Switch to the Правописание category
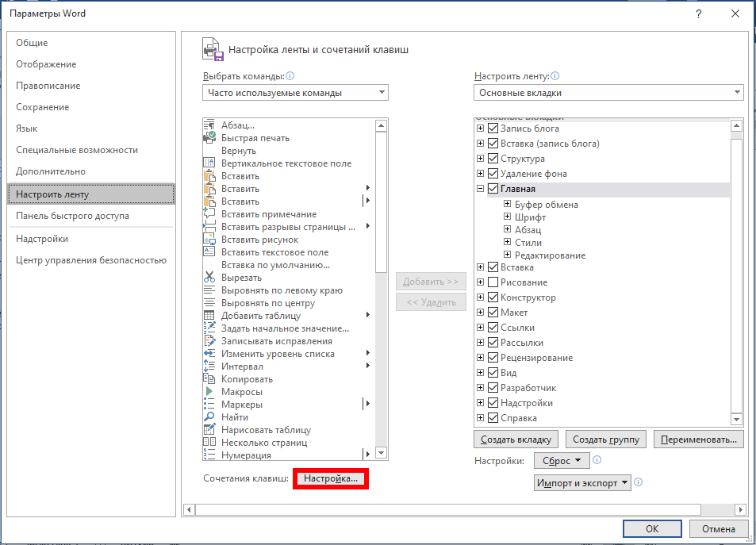 coord(91,86)
